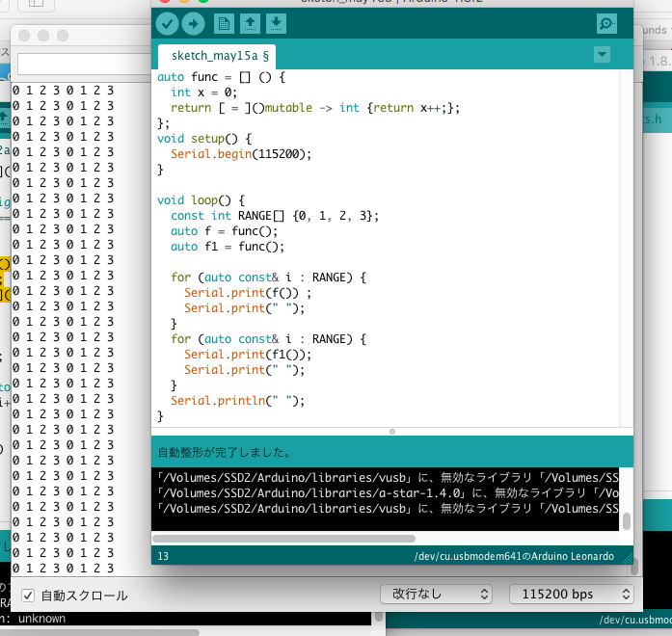Click the 自動整形が完了しました status message
672x636 pixels.
[224, 452]
